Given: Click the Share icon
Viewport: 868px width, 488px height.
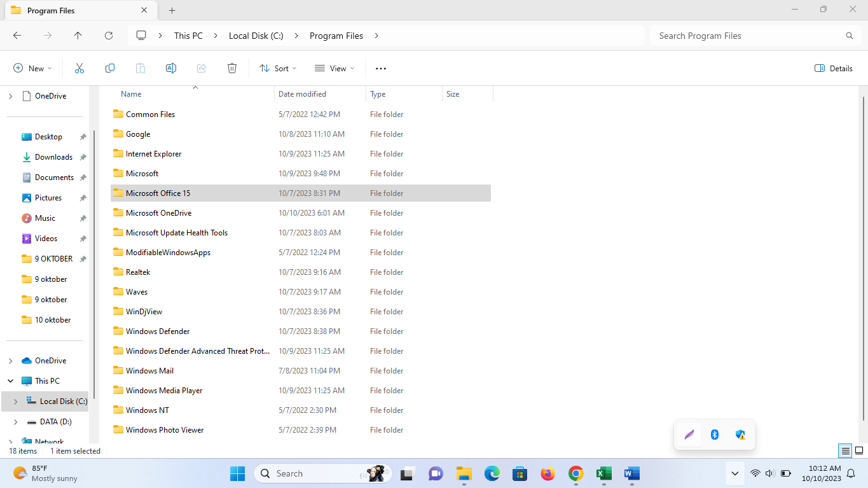Looking at the screenshot, I should coord(202,68).
